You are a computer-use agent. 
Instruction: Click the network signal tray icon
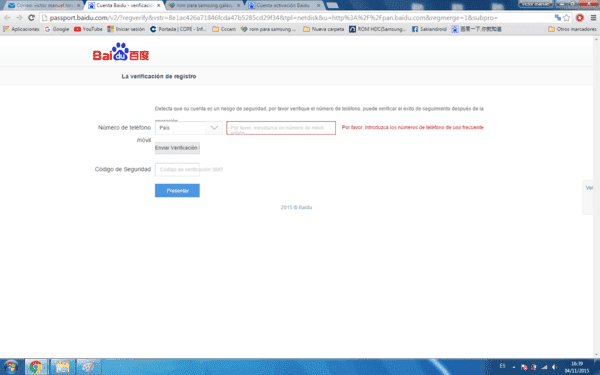tap(544, 367)
